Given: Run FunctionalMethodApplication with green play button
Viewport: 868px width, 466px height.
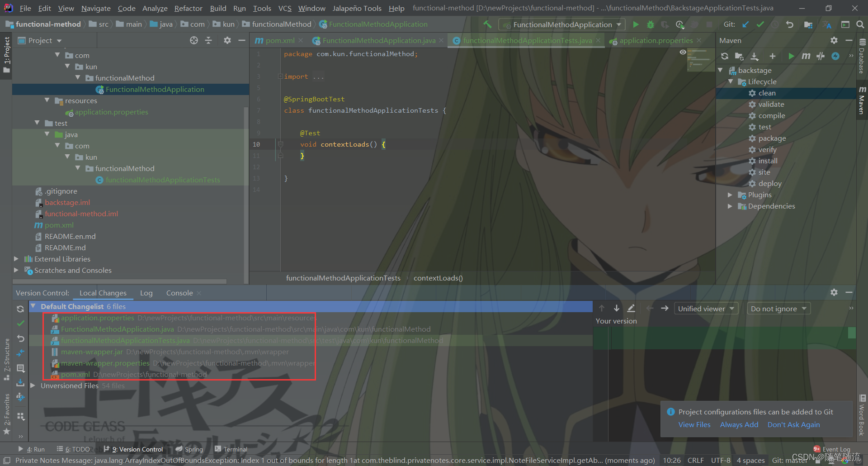Looking at the screenshot, I should coord(636,24).
